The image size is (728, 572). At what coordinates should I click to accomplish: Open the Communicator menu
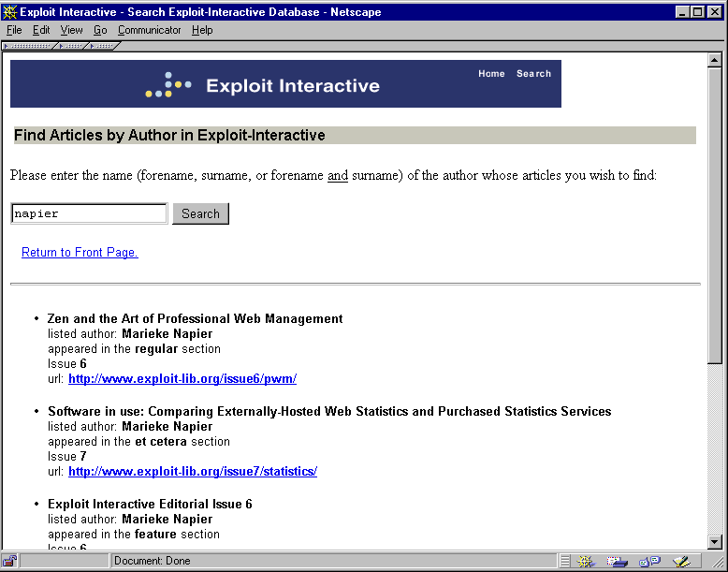[x=149, y=30]
